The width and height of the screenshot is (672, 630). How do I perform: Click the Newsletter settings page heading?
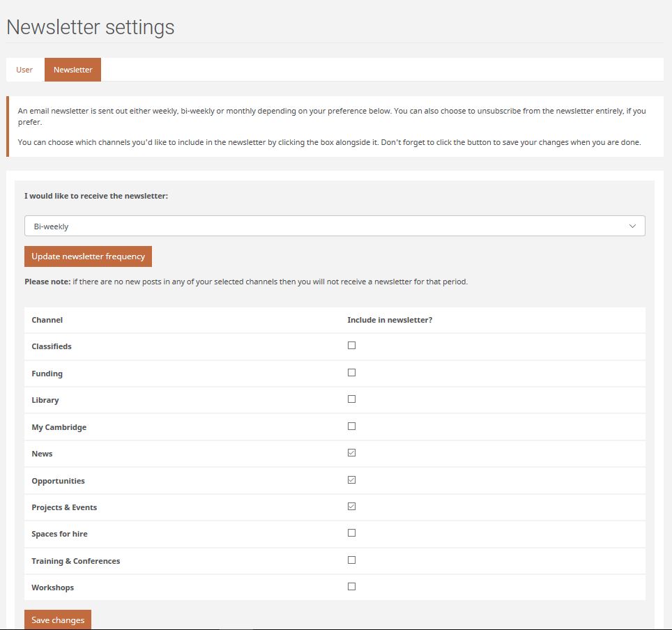[91, 27]
